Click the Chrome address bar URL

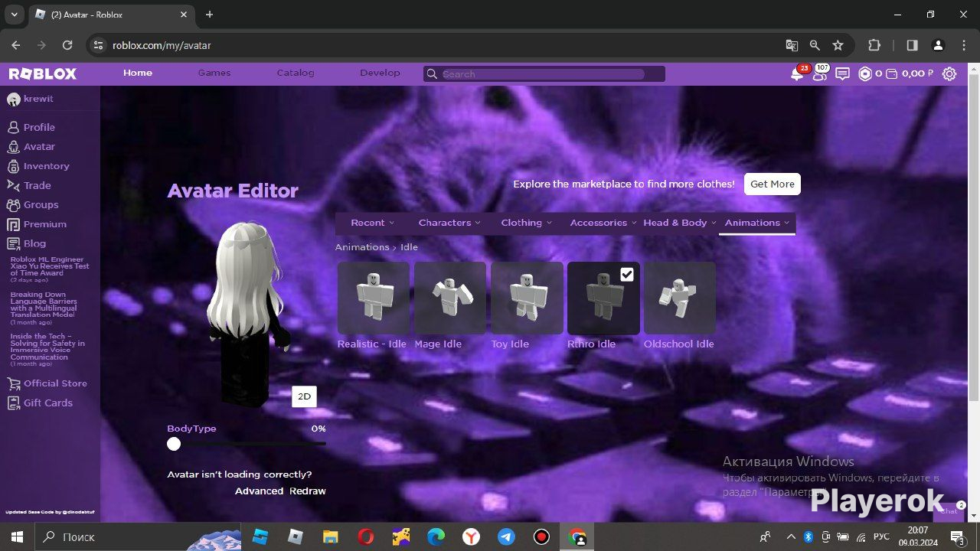tap(162, 45)
